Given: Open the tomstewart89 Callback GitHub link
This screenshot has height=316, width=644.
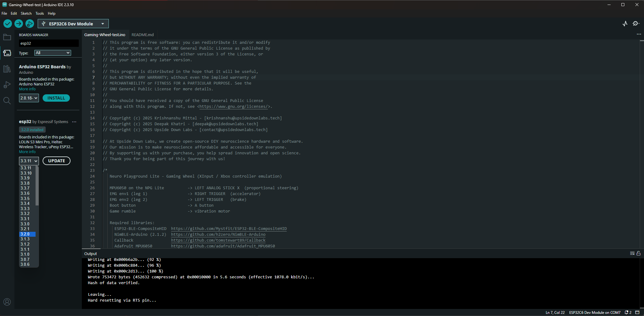Looking at the screenshot, I should pyautogui.click(x=218, y=240).
